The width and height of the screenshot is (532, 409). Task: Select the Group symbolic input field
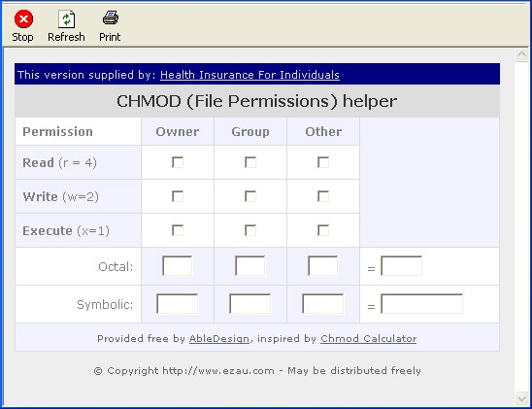click(x=250, y=304)
